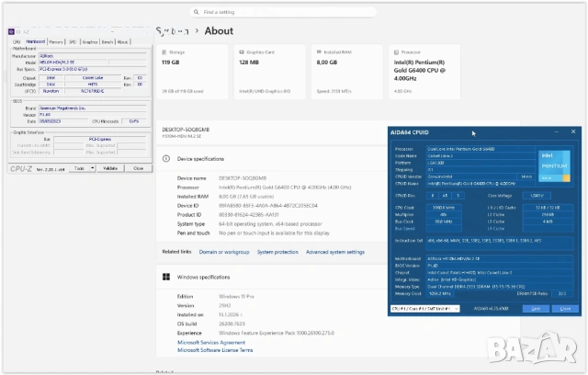The image size is (588, 375).
Task: Minimize the AIDA64 CPUID window
Action: (x=557, y=132)
